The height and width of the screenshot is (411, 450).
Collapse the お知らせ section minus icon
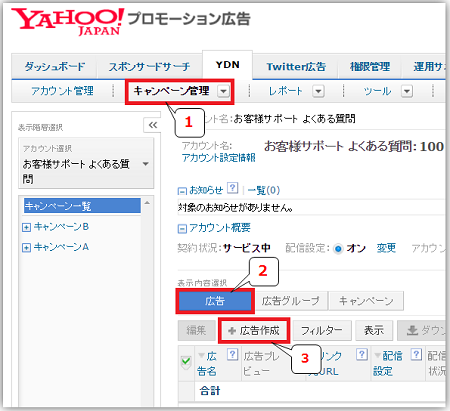coord(182,191)
